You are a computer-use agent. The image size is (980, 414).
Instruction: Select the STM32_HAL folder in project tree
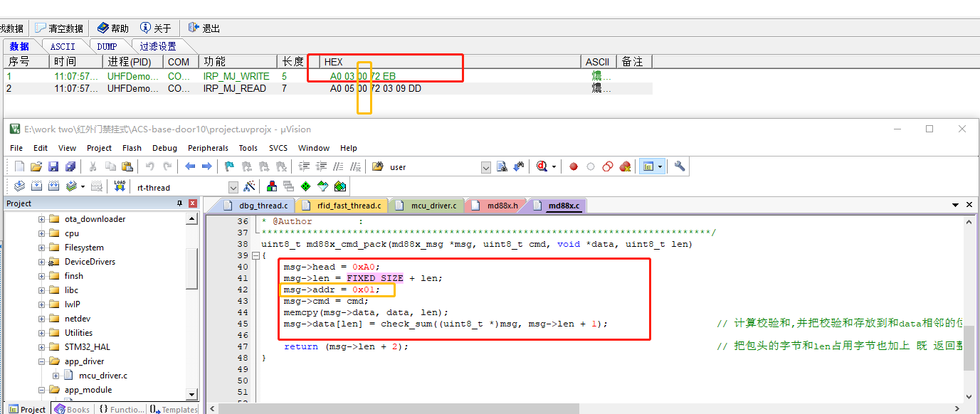tap(88, 347)
